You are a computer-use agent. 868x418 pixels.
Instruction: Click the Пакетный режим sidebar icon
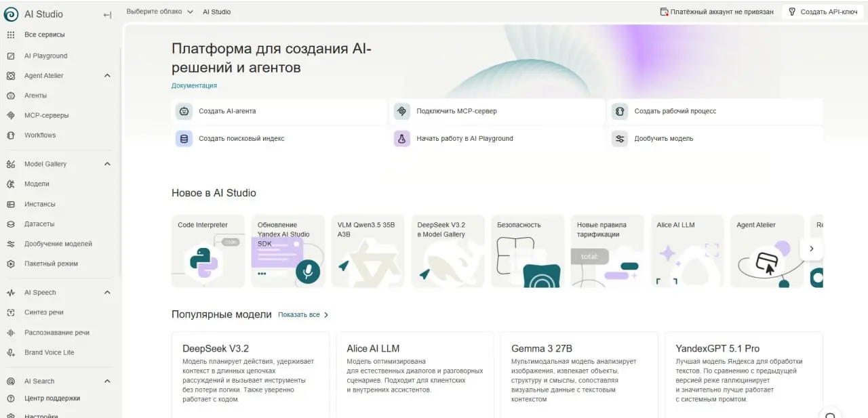(10, 264)
